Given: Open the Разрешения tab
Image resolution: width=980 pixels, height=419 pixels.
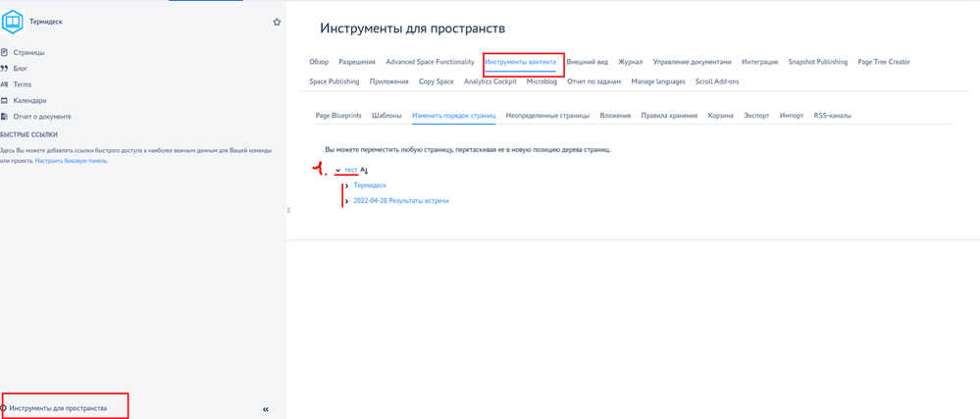Looking at the screenshot, I should coord(357,62).
